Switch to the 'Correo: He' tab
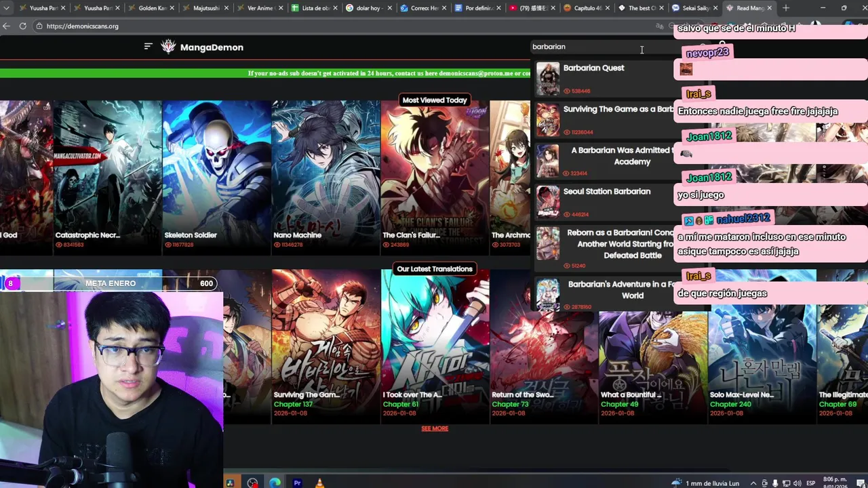 pyautogui.click(x=422, y=8)
